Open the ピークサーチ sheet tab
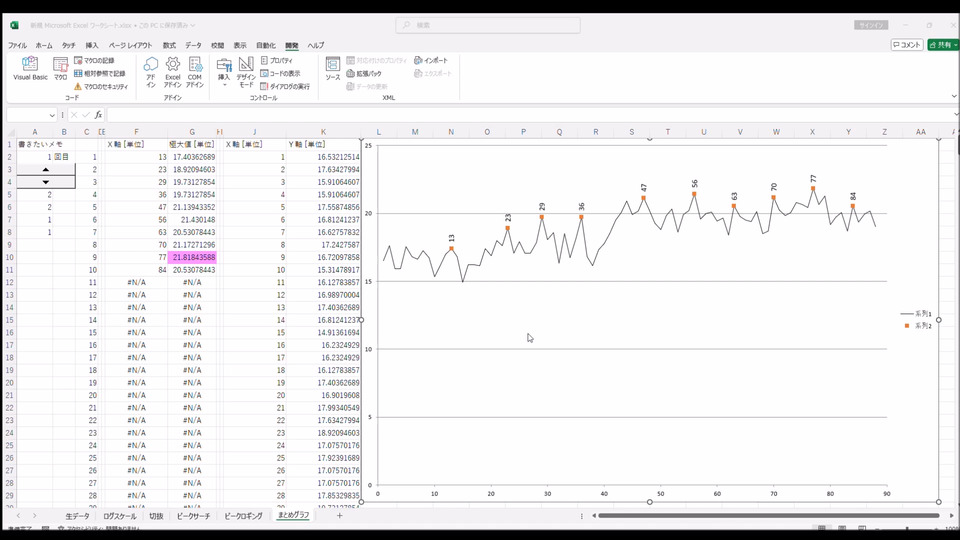960x540 pixels. tap(193, 516)
